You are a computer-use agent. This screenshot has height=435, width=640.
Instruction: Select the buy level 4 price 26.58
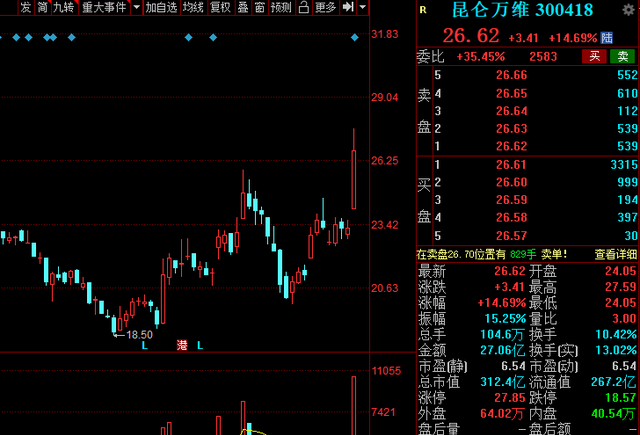(x=511, y=218)
